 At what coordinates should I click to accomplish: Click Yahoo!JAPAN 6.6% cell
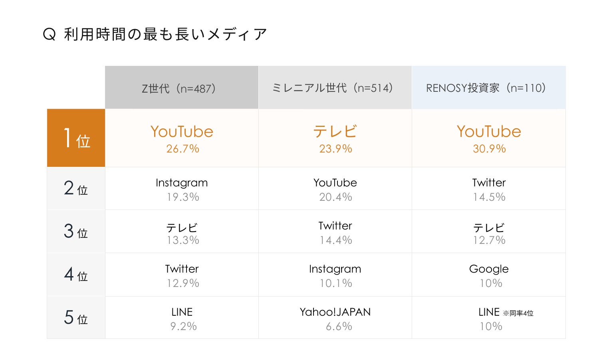pos(335,318)
